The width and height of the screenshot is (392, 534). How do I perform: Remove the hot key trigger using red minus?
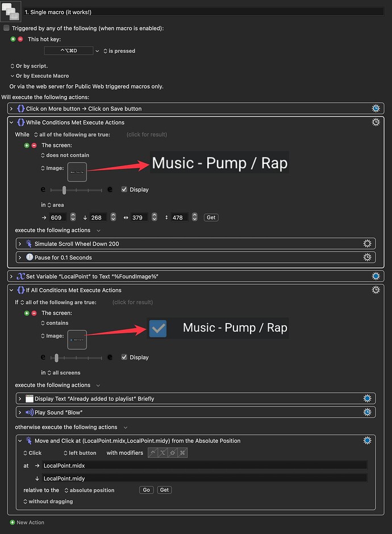pos(20,39)
